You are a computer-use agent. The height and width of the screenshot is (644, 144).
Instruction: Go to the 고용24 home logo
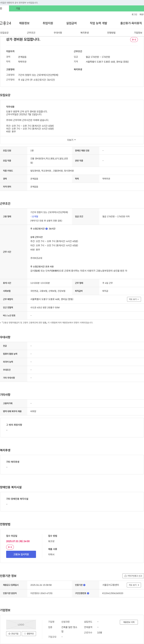(x=6, y=23)
